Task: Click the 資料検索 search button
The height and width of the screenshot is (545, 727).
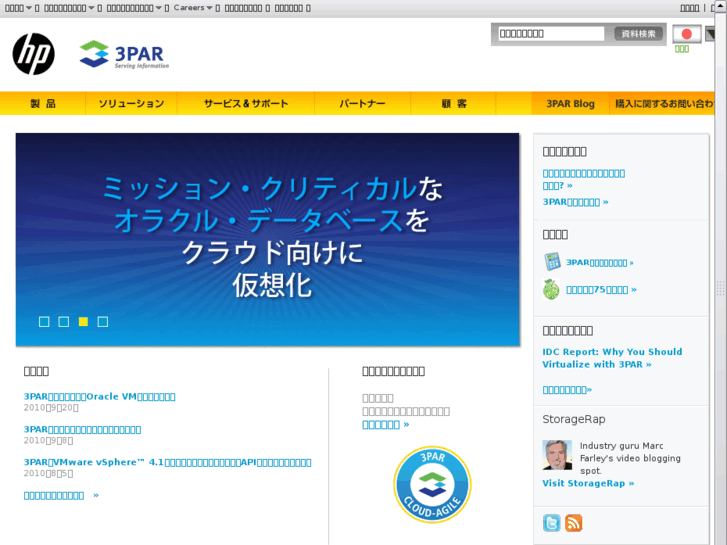Action: pyautogui.click(x=638, y=33)
